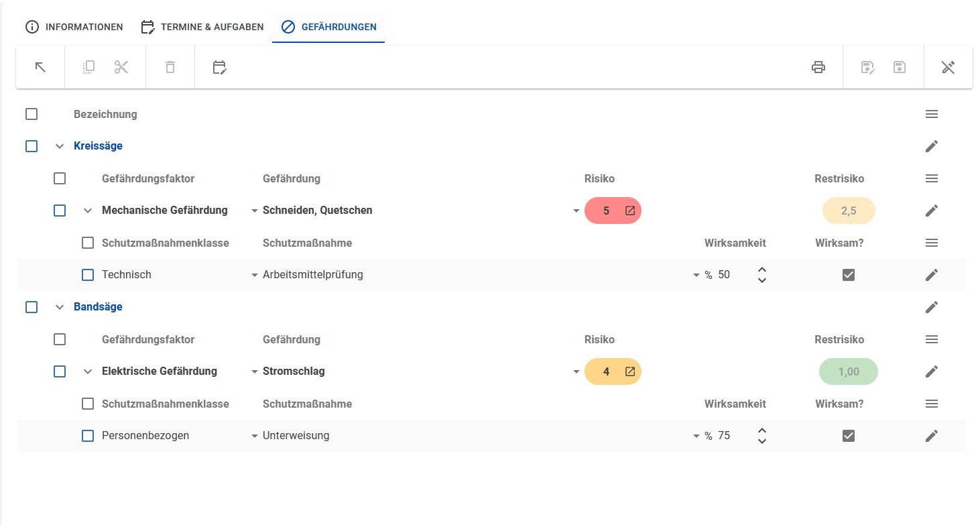Open hamburger menu in Bezeichnung header row
This screenshot has width=980, height=525.
[931, 114]
